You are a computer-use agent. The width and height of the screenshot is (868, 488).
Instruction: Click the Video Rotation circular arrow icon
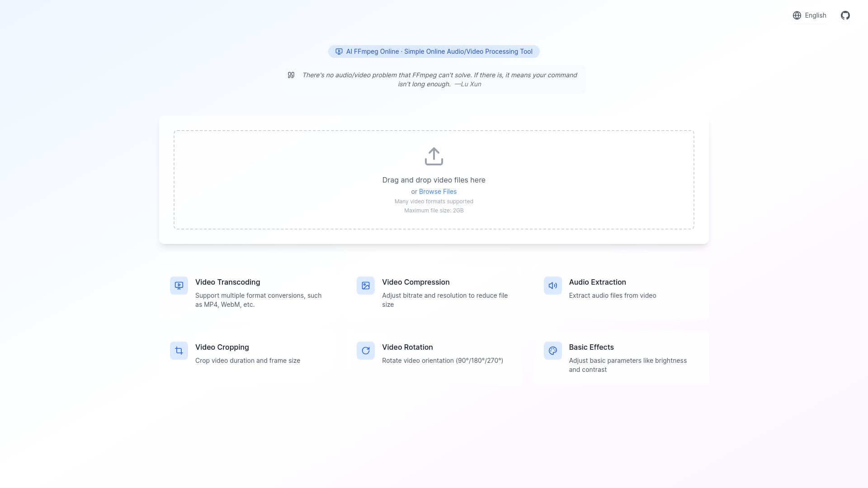[365, 351]
